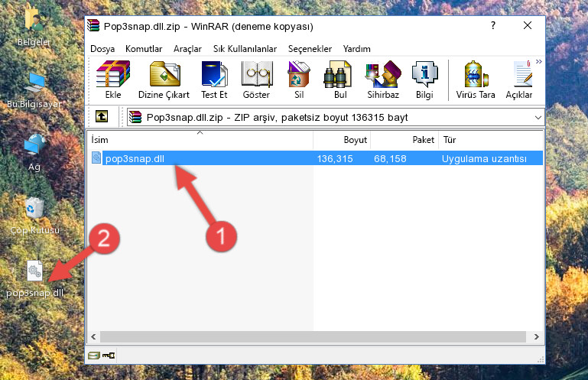This screenshot has width=588, height=380.
Task: Open the Araçlar menu
Action: (x=187, y=49)
